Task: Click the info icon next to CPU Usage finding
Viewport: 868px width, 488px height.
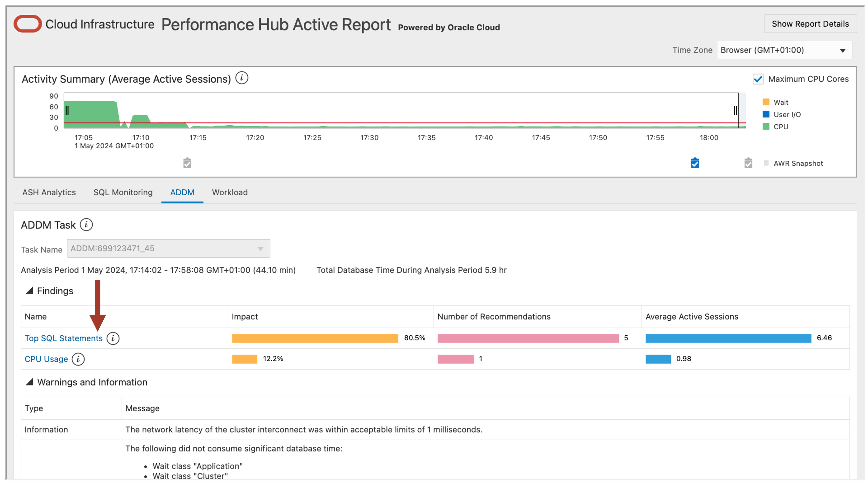Action: click(x=78, y=359)
